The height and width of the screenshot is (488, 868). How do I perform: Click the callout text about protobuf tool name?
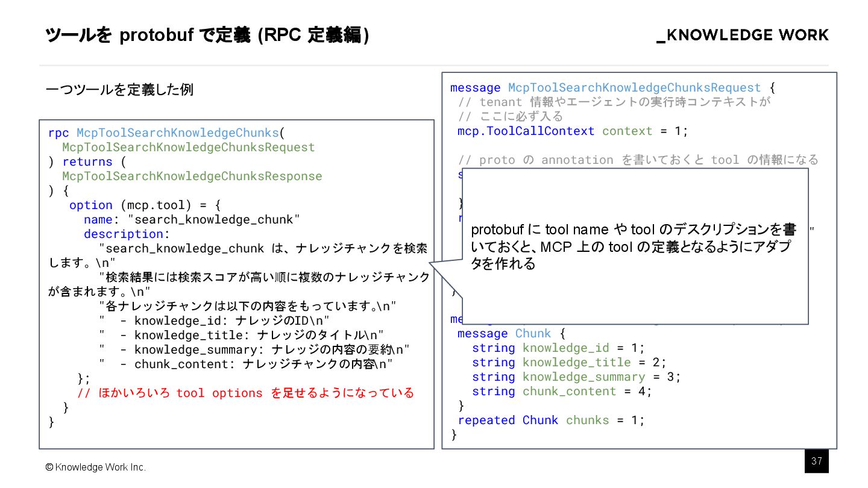634,247
